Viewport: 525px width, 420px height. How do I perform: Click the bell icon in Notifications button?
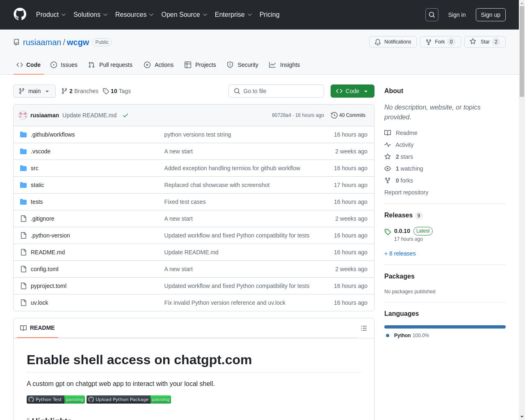point(378,42)
